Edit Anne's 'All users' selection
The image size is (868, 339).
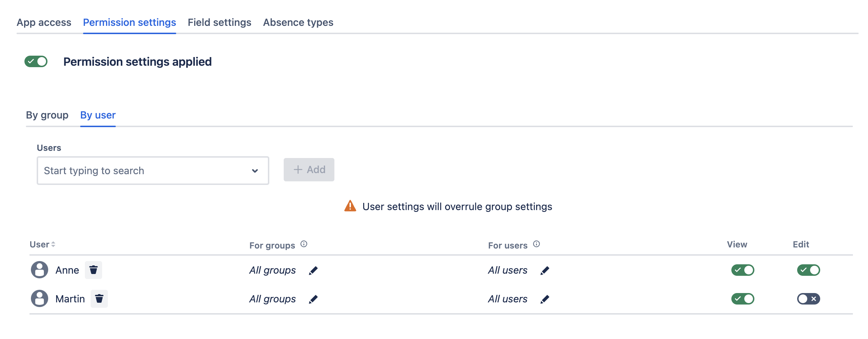(545, 270)
